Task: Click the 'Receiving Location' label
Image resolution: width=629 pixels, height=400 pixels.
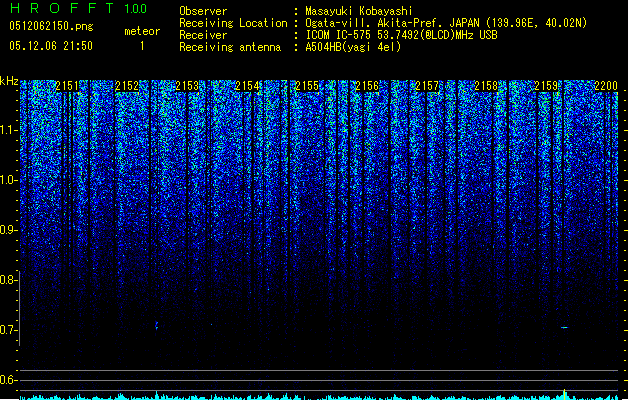Action: coord(233,23)
